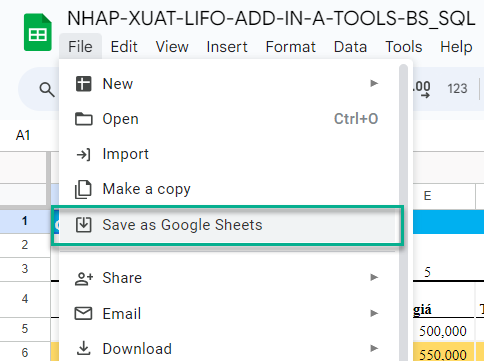Open the View menu
The image size is (484, 361).
pyautogui.click(x=172, y=47)
